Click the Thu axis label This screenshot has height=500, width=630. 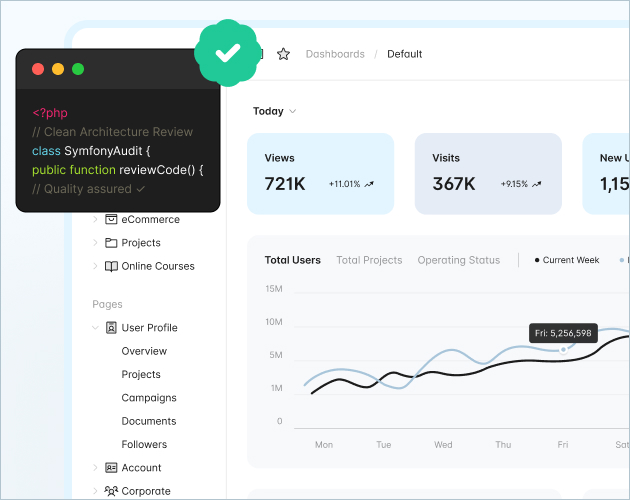[x=503, y=445]
